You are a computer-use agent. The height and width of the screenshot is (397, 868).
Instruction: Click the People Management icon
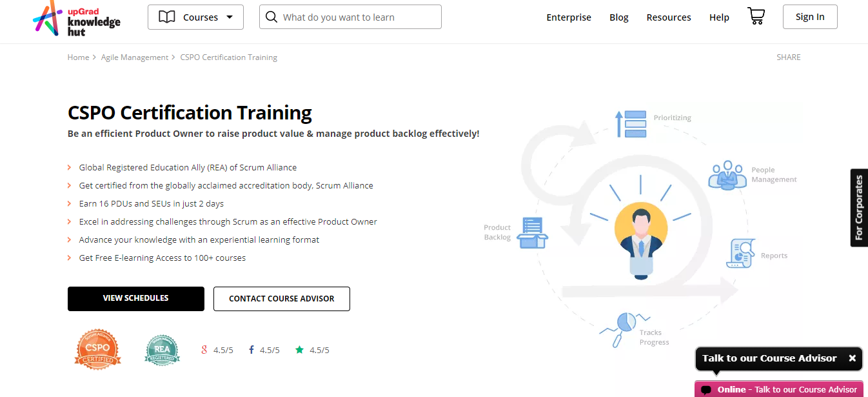(727, 175)
